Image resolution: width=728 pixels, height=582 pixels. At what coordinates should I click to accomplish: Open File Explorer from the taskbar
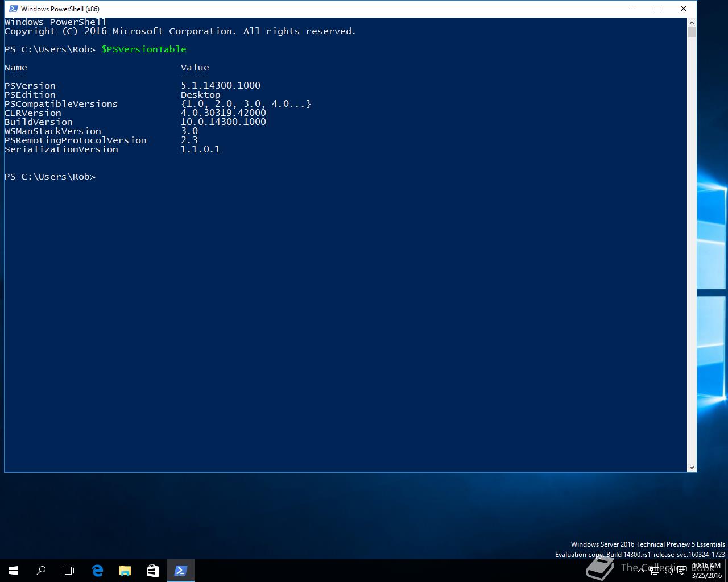pos(125,571)
